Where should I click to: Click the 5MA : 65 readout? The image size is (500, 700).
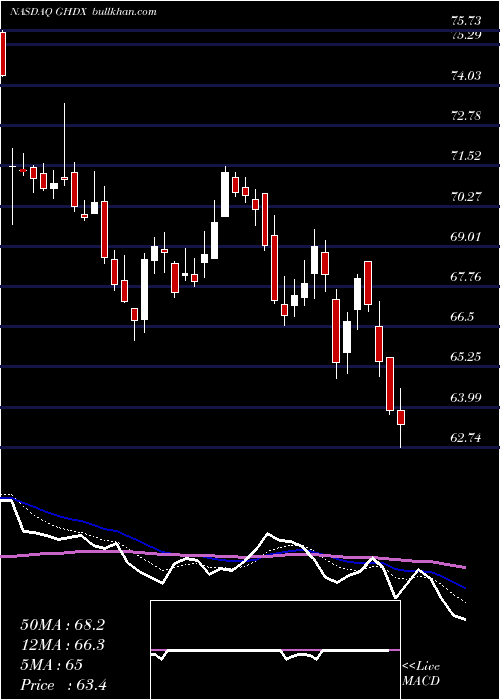click(x=51, y=665)
